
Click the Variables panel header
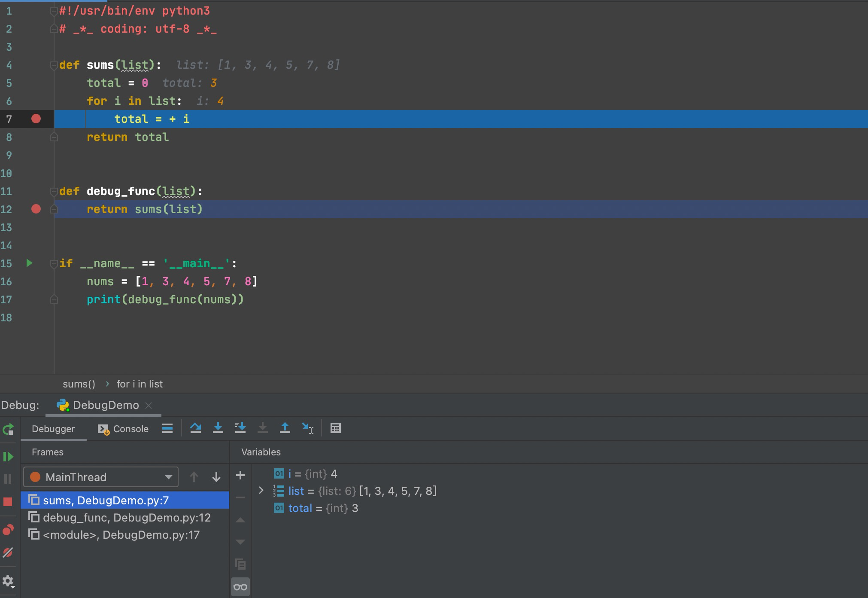[x=261, y=452]
